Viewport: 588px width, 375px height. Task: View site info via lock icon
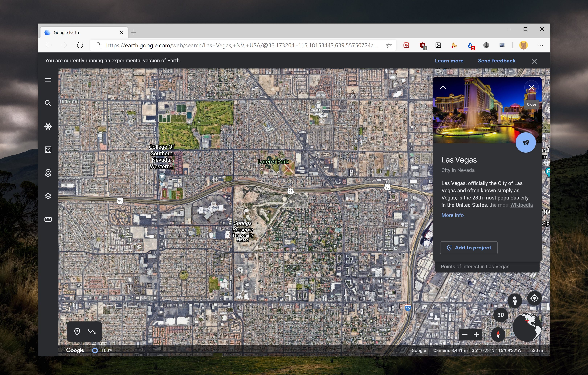98,45
